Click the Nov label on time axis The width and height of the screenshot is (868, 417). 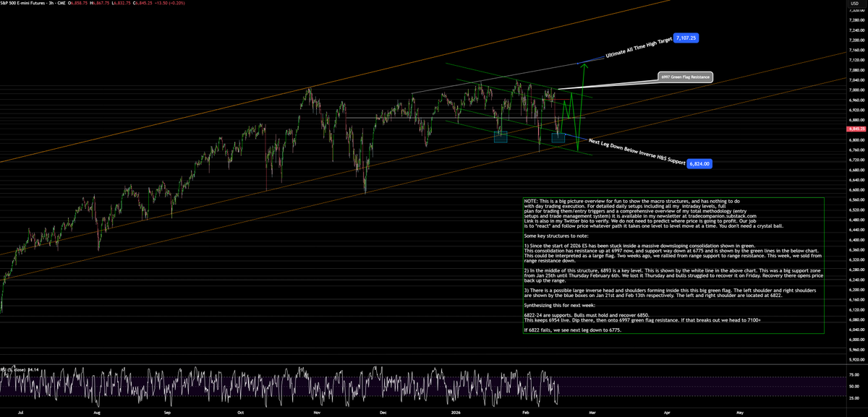click(316, 411)
